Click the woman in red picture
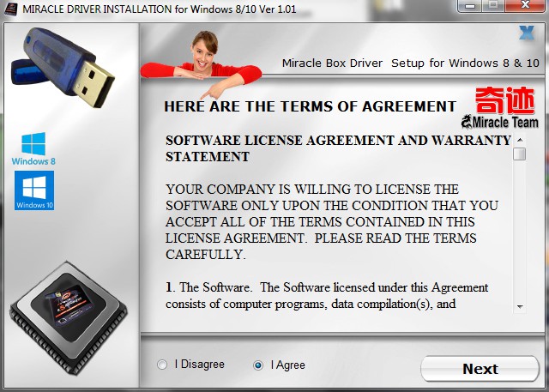The image size is (549, 392). tap(201, 64)
